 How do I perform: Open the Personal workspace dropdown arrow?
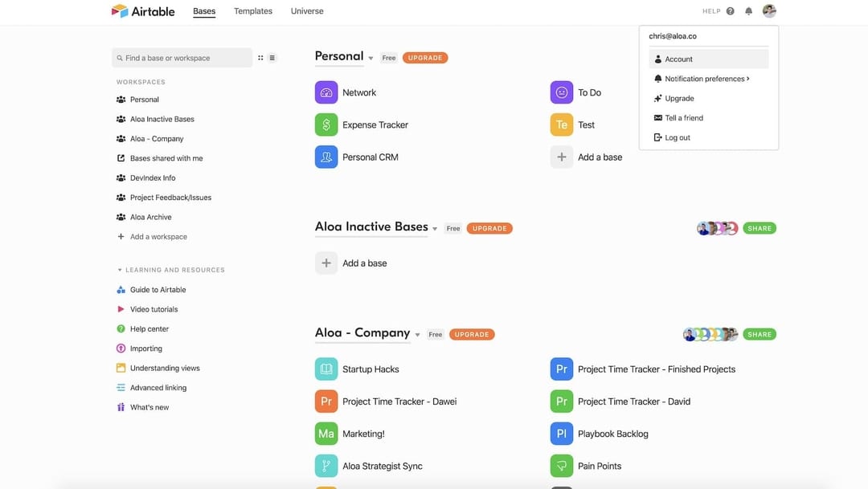[371, 57]
